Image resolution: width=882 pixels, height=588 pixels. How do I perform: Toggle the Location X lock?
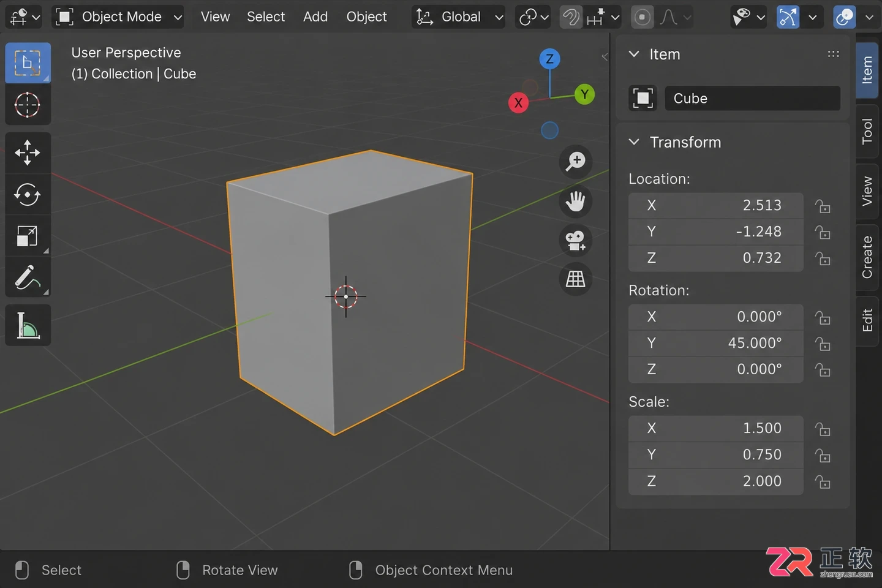click(x=823, y=206)
